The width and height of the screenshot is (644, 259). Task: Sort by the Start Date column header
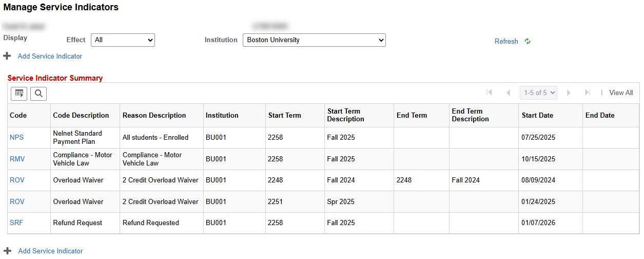[537, 116]
